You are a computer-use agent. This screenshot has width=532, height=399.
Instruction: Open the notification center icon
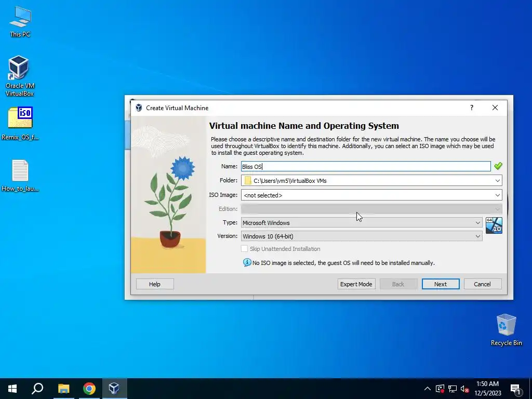[x=516, y=389]
